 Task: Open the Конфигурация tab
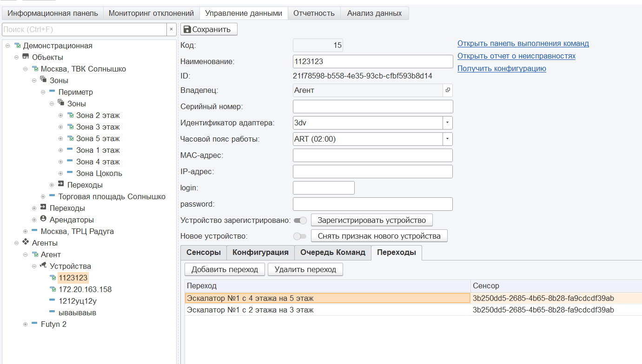[x=260, y=253]
